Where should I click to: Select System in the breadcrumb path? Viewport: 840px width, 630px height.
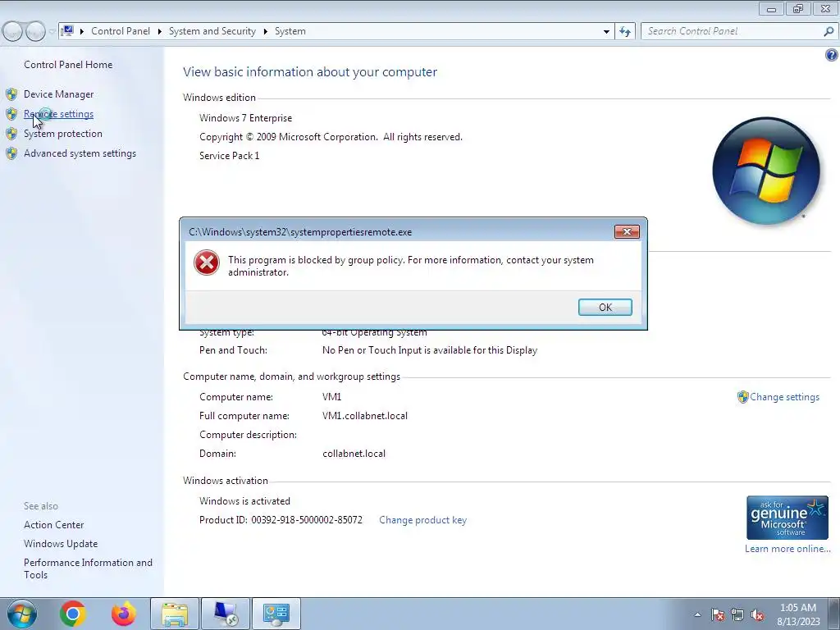(290, 31)
